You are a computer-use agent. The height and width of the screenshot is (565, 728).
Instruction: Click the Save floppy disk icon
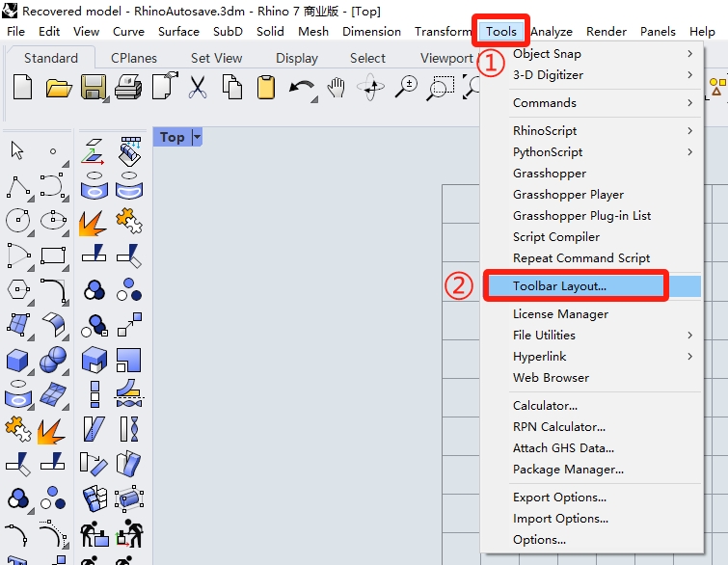(94, 88)
